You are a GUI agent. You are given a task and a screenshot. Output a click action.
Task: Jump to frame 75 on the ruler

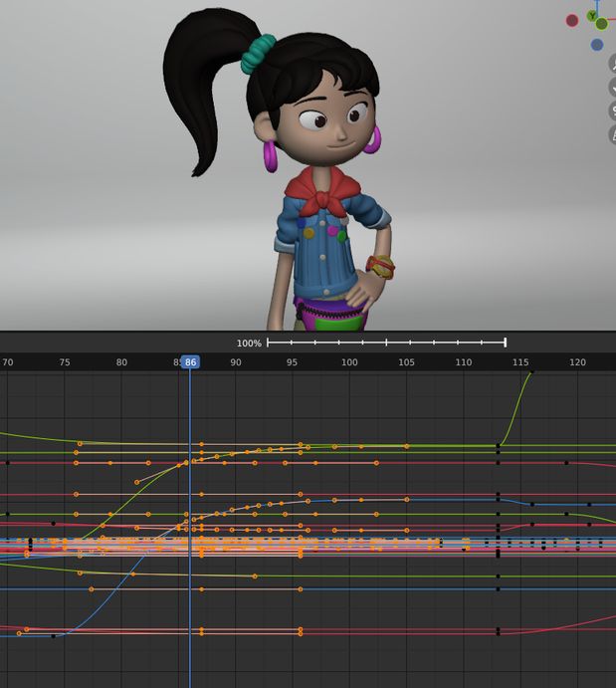point(65,362)
